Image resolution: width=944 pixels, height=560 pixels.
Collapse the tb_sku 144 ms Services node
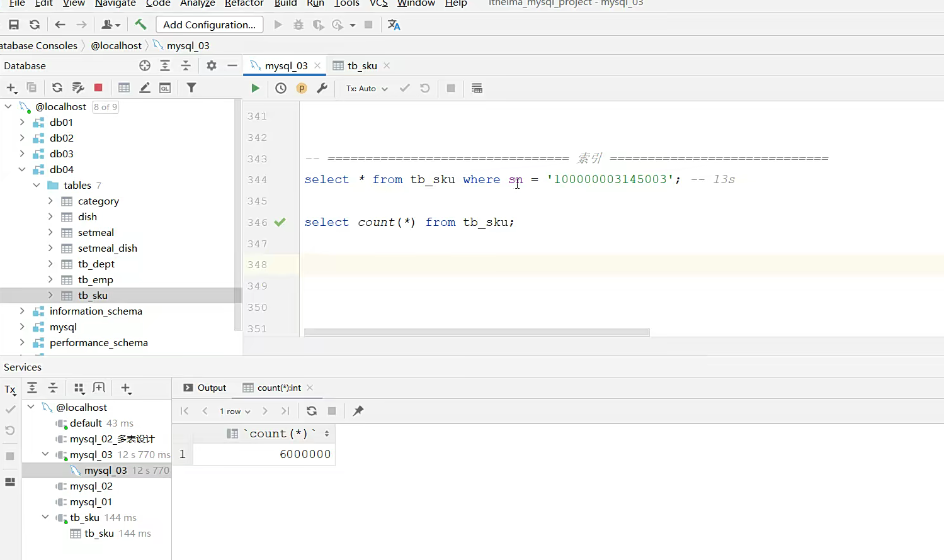(45, 517)
